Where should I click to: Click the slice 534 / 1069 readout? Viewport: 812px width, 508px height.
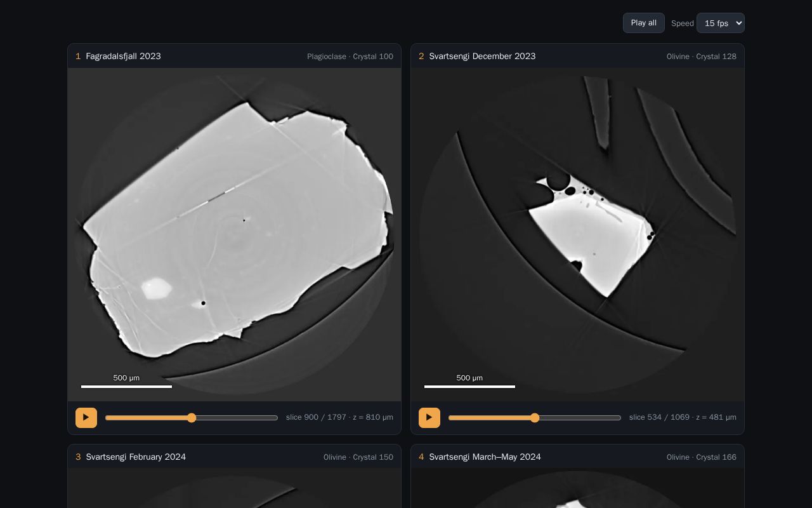pos(683,417)
